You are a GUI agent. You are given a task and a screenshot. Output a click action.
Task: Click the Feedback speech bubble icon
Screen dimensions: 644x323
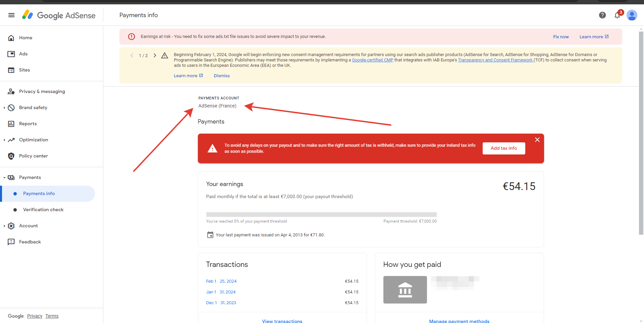(11, 242)
